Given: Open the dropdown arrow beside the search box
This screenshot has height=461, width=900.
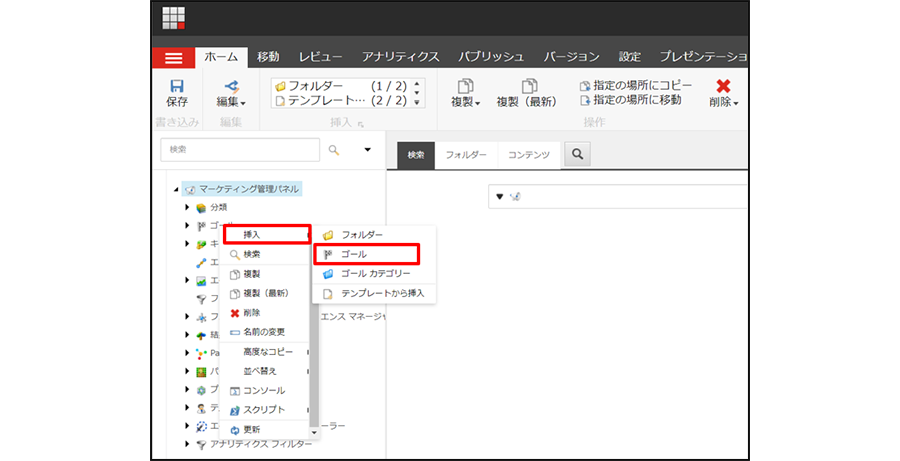Looking at the screenshot, I should [367, 150].
